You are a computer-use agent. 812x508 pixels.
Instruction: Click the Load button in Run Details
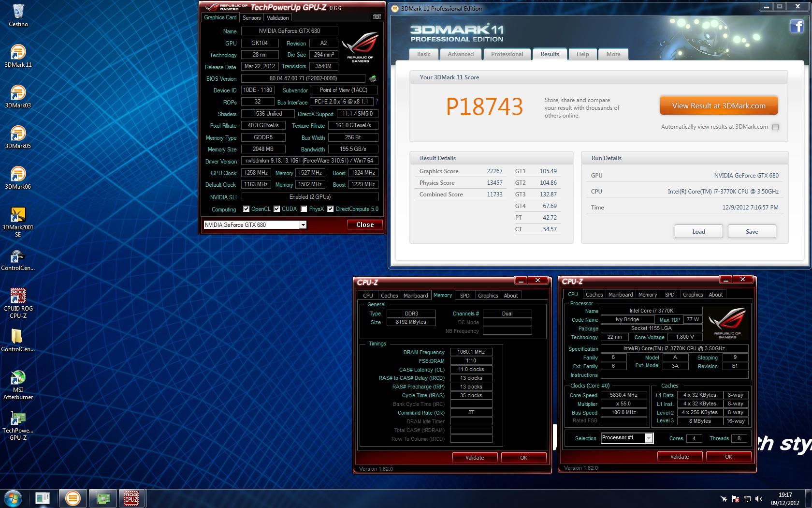point(698,232)
